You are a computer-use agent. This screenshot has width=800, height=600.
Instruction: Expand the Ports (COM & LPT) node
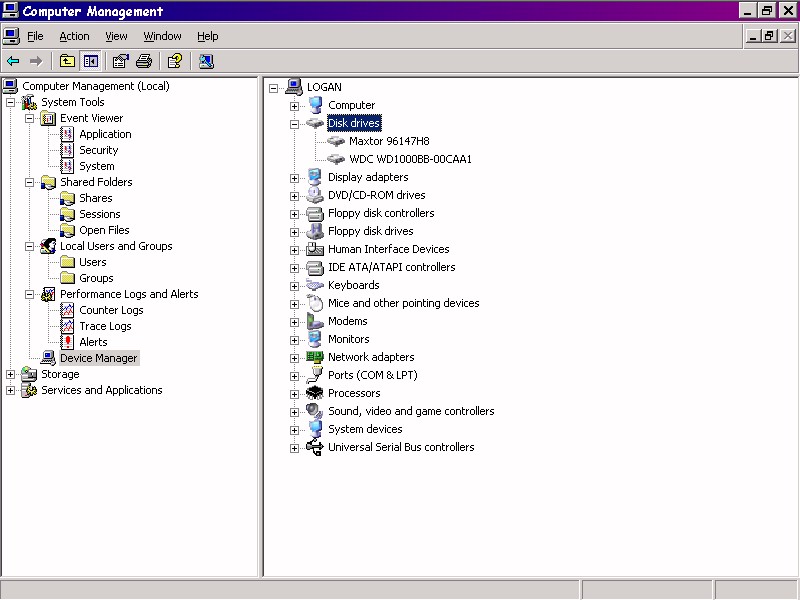(294, 376)
